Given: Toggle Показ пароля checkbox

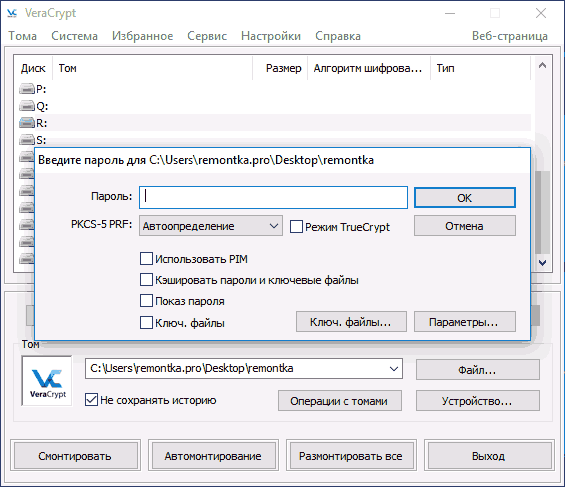Looking at the screenshot, I should [x=146, y=301].
